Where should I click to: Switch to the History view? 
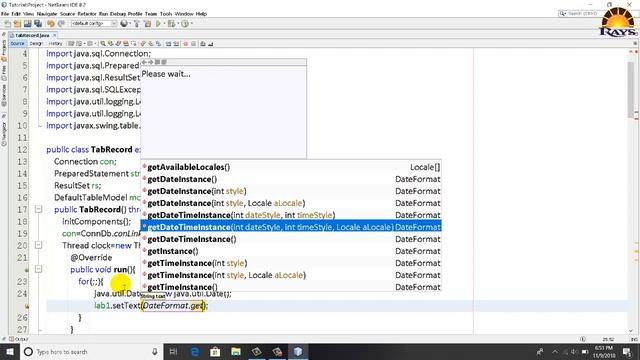tap(55, 44)
